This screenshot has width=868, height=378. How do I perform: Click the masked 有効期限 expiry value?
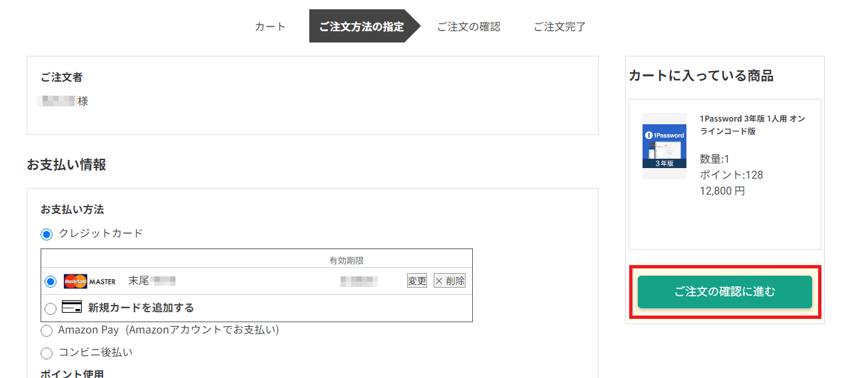(x=359, y=281)
